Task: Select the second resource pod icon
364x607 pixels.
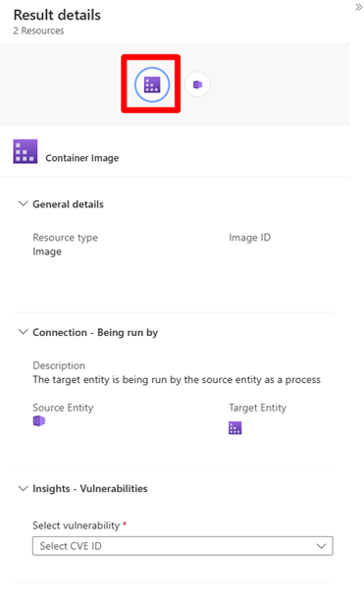Action: click(x=197, y=84)
